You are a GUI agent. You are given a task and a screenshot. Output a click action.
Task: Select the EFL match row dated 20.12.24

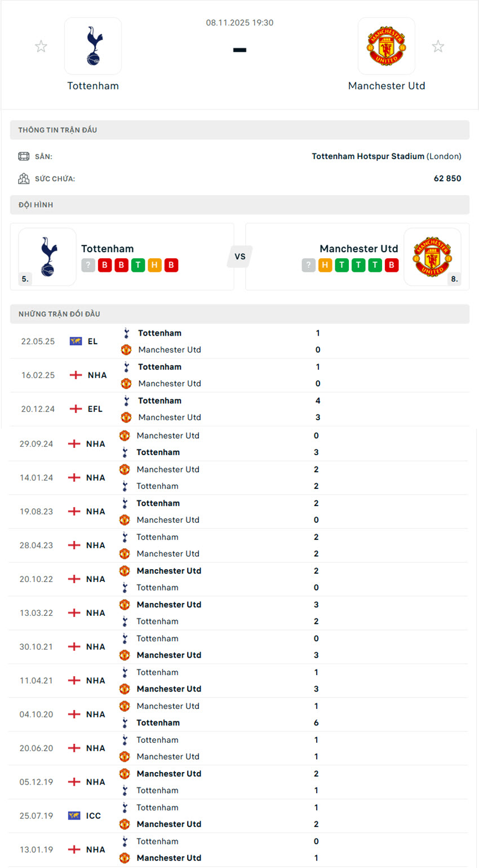[239, 409]
